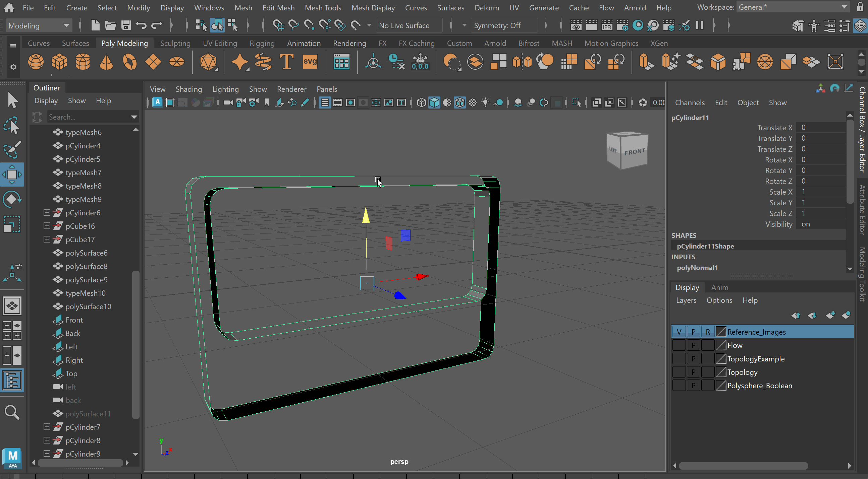The width and height of the screenshot is (868, 479).
Task: Click the Save scene icon
Action: [x=126, y=25]
